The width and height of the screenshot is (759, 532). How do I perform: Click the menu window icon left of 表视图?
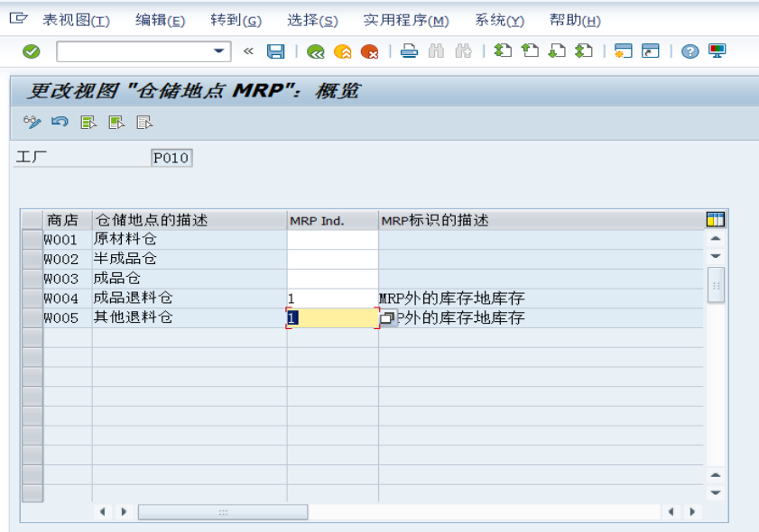click(x=18, y=18)
